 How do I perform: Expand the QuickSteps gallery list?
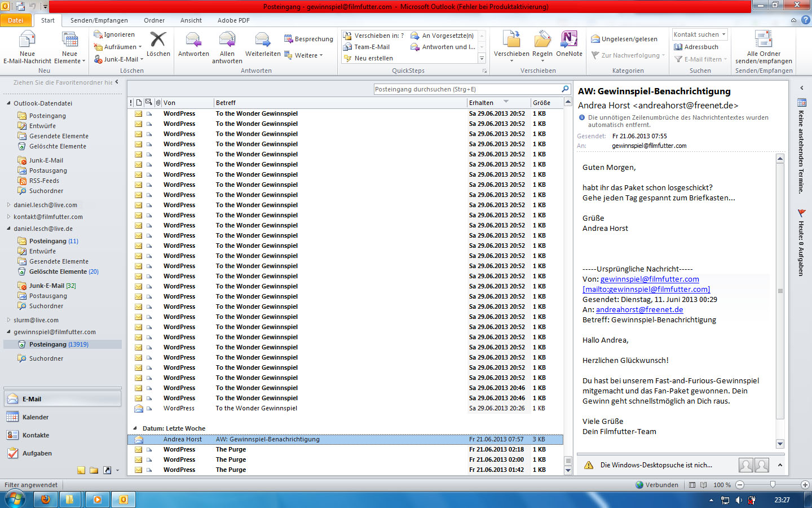(x=482, y=58)
